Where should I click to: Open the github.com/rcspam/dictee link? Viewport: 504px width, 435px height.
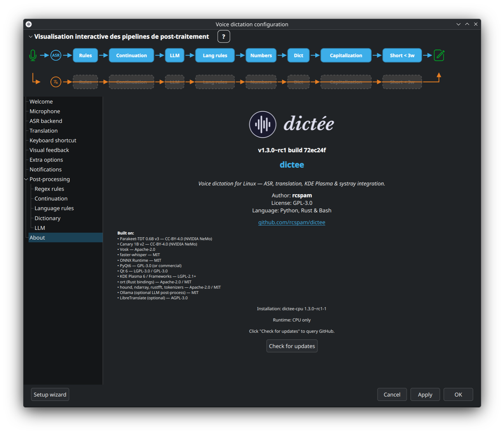(x=292, y=222)
